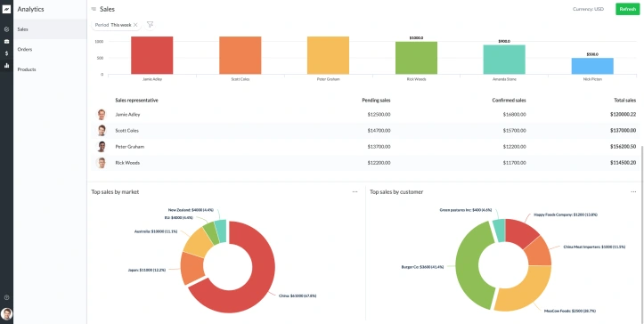Click total sales value $114500.20
The image size is (644, 324).
623,163
